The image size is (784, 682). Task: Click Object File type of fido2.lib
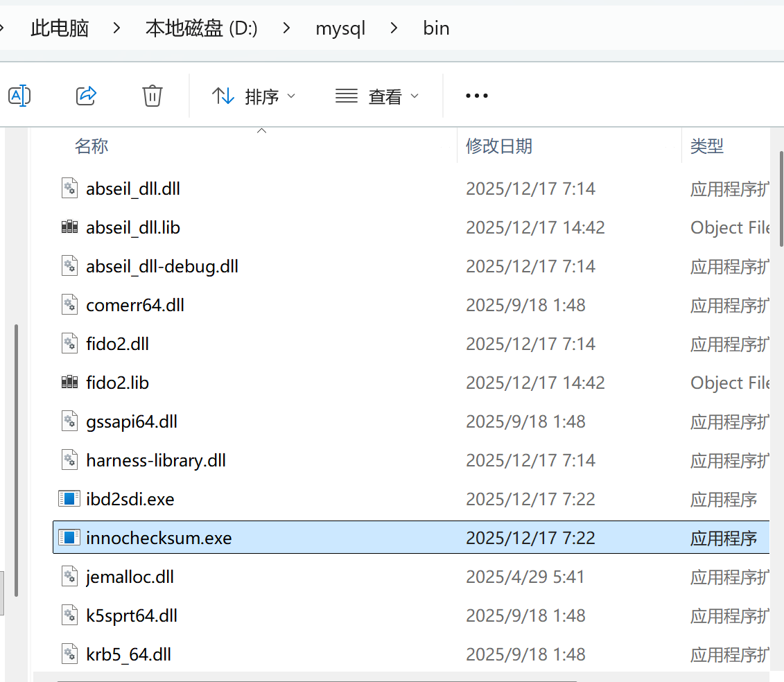[x=730, y=383]
